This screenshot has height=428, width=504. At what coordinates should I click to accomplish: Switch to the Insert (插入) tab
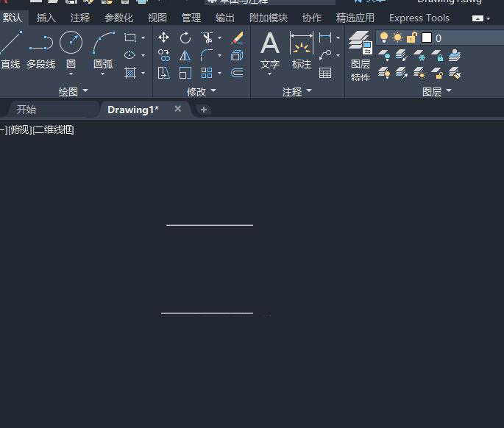(x=46, y=18)
